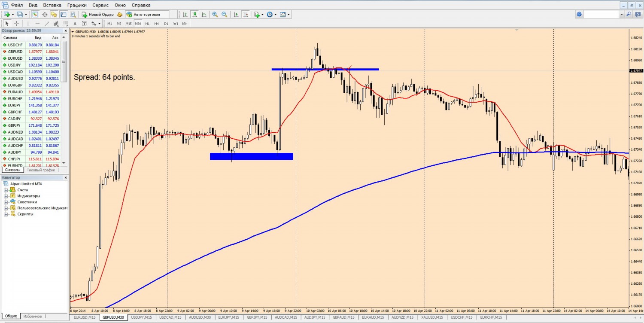Open the Profiles toolbar icon
The image size is (644, 323).
20,14
